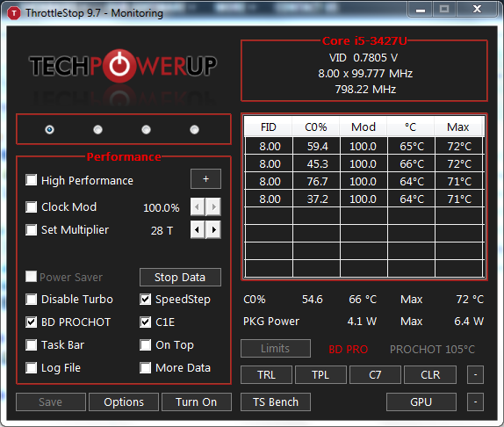Click the 66°C temperature cell

point(412,164)
